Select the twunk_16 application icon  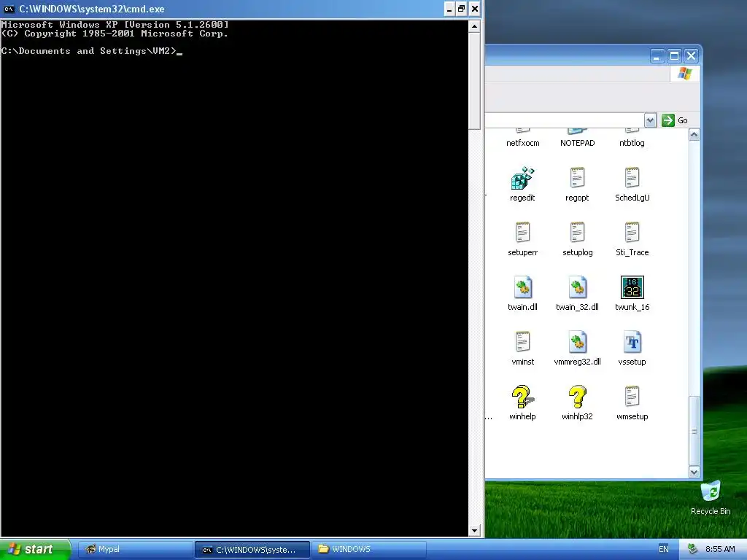pos(632,287)
